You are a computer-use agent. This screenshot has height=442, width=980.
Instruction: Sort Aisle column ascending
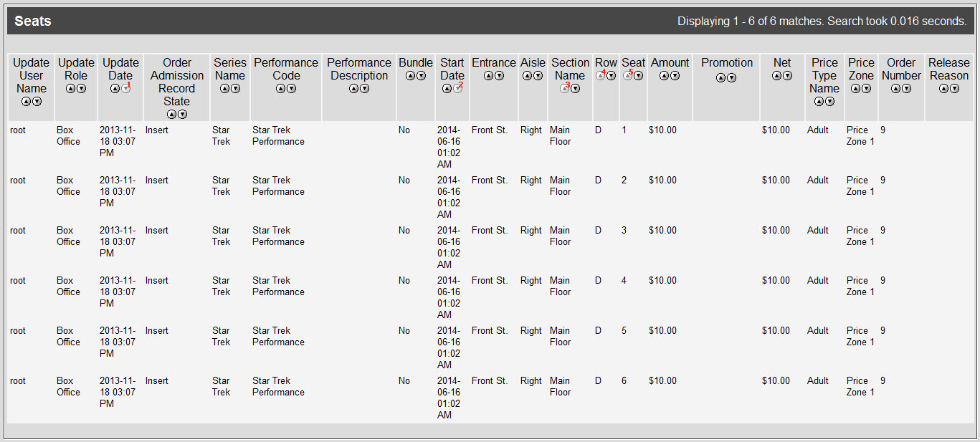click(528, 76)
